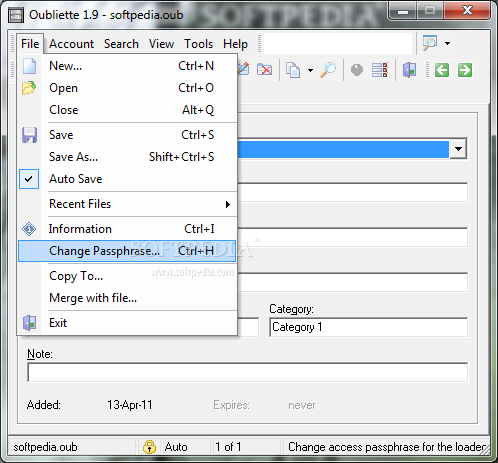Click the Oubliette application icon in title bar

[16, 16]
